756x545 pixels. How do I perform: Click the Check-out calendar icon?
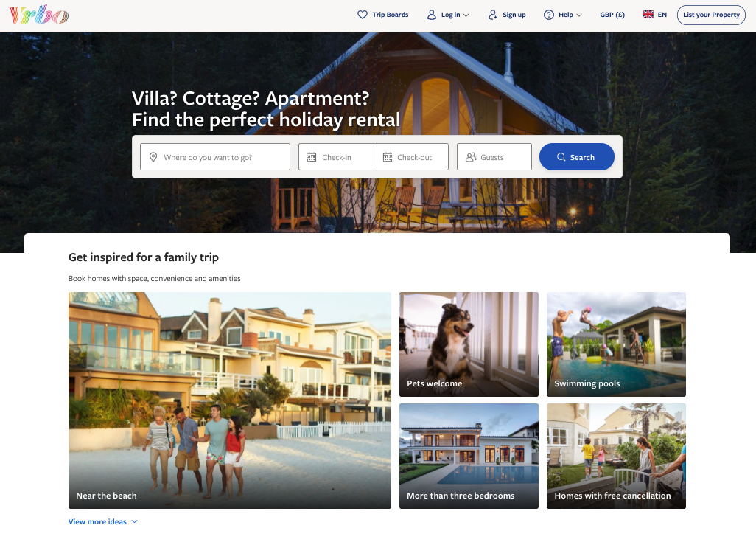click(388, 157)
